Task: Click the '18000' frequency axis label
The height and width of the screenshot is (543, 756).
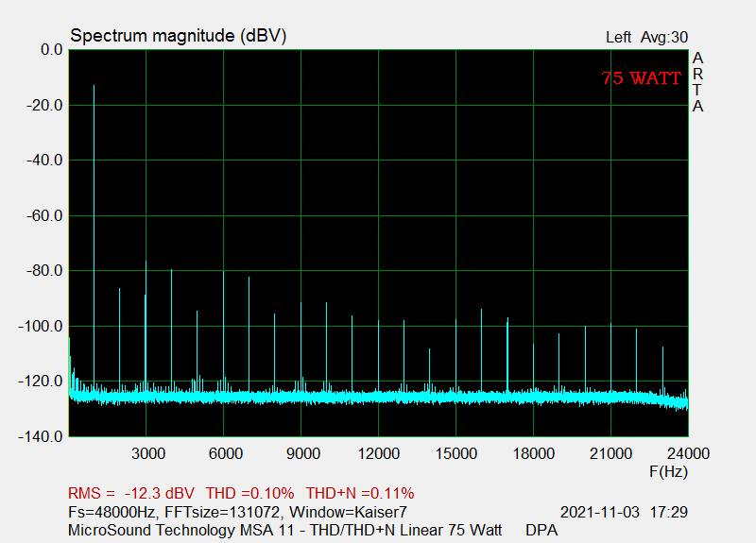Action: [533, 453]
